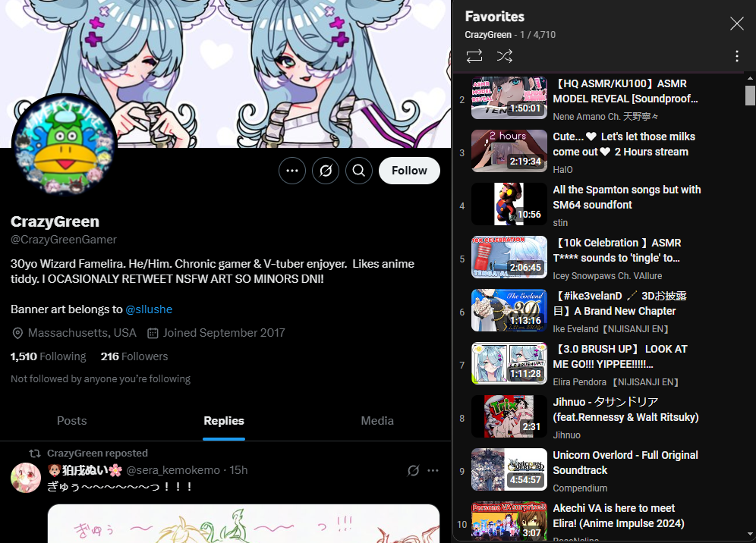
Task: Play the 2 Hours stream video by Hal0
Action: (x=509, y=151)
